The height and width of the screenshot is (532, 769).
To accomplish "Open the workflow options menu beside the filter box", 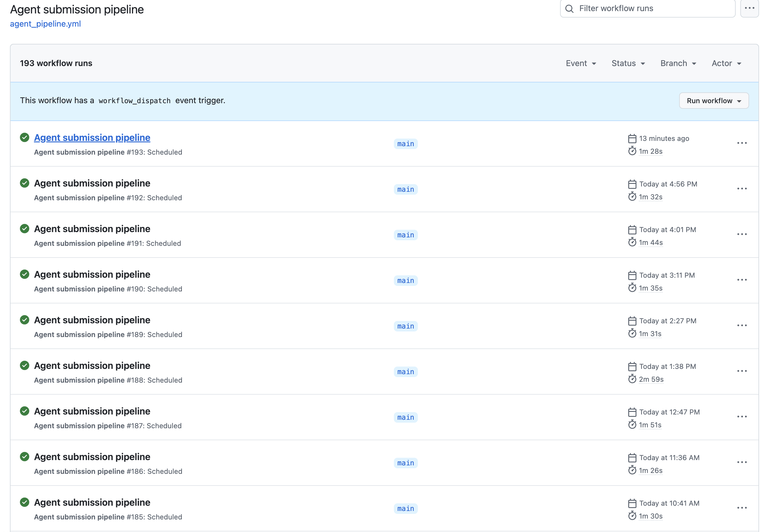I will pos(749,8).
